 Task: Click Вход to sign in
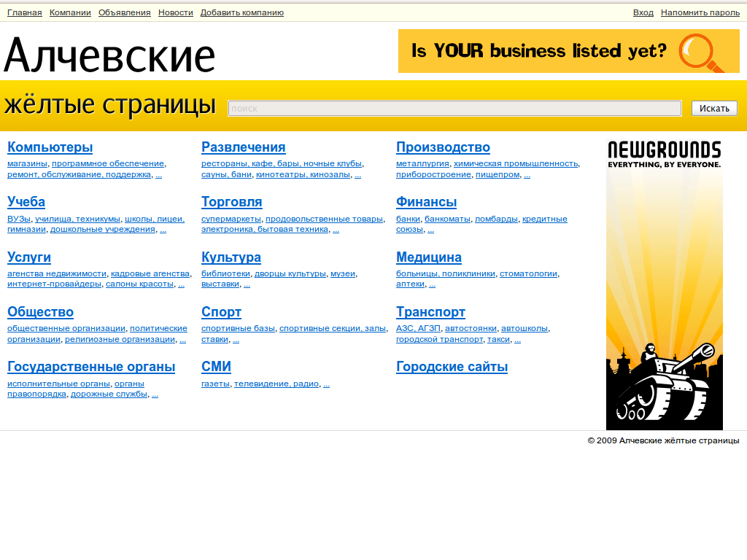[x=643, y=12]
